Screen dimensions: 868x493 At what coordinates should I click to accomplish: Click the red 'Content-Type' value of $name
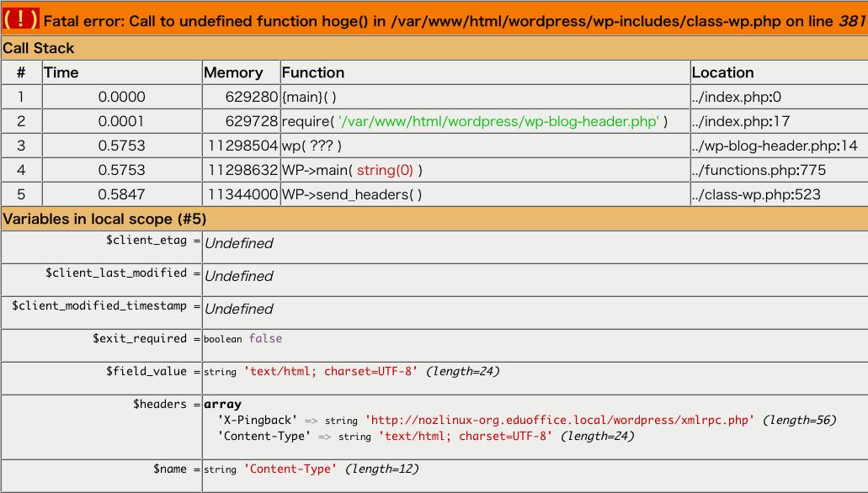pos(290,469)
